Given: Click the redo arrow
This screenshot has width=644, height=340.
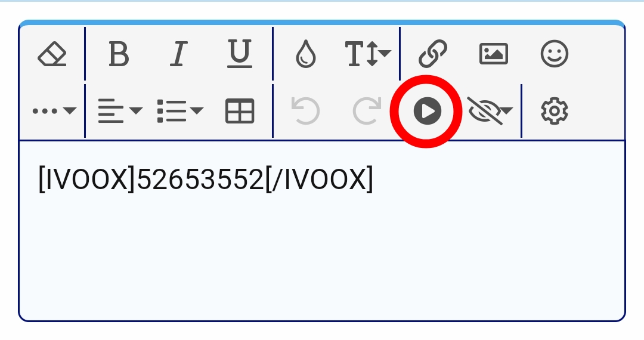Looking at the screenshot, I should point(367,111).
